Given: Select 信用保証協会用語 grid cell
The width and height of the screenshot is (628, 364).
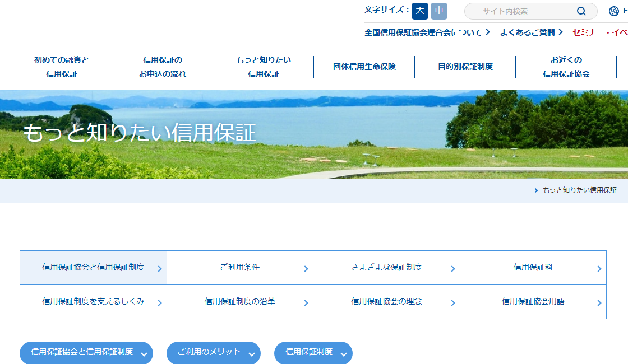Looking at the screenshot, I should point(533,302).
